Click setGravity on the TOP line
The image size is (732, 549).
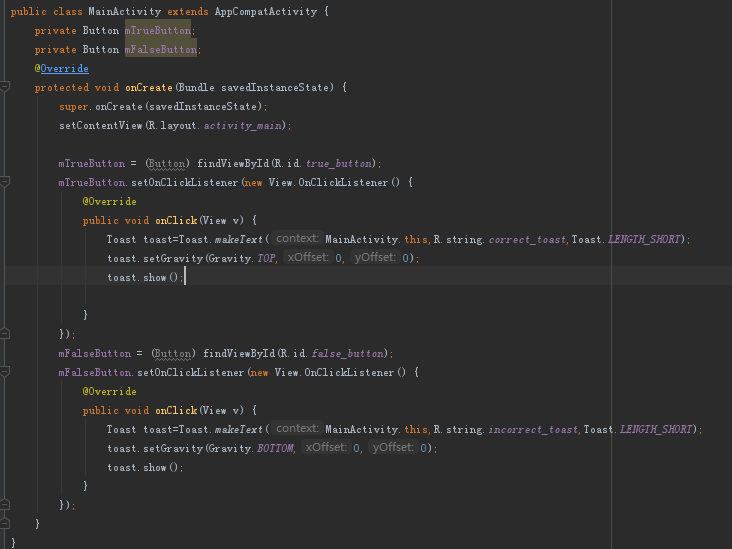click(x=173, y=259)
